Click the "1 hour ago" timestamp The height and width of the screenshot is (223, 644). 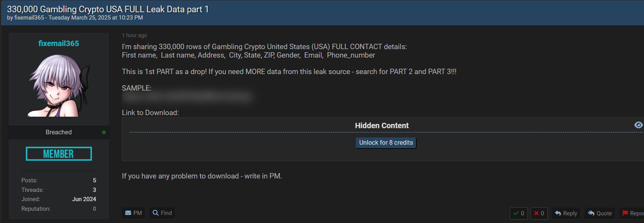pyautogui.click(x=134, y=35)
